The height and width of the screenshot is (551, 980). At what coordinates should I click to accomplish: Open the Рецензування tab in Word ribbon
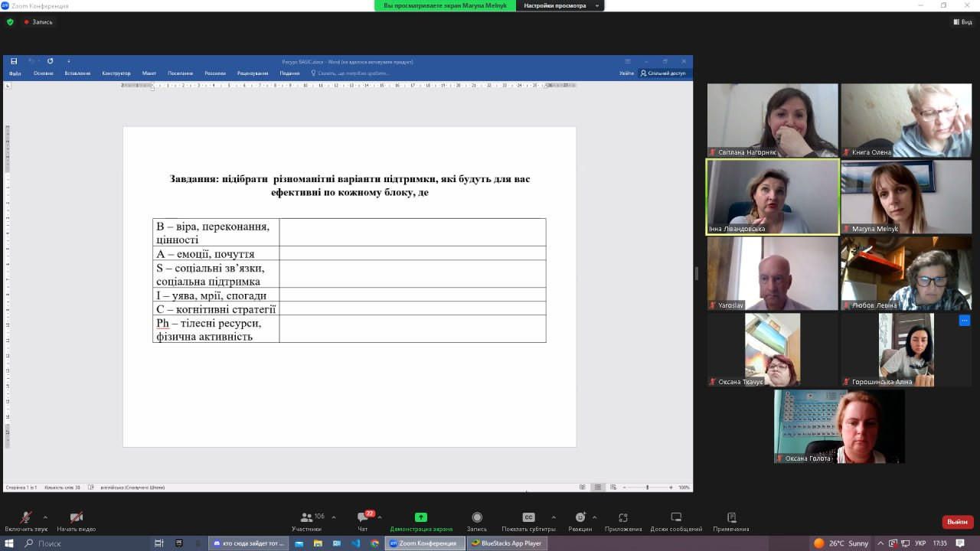(x=253, y=73)
